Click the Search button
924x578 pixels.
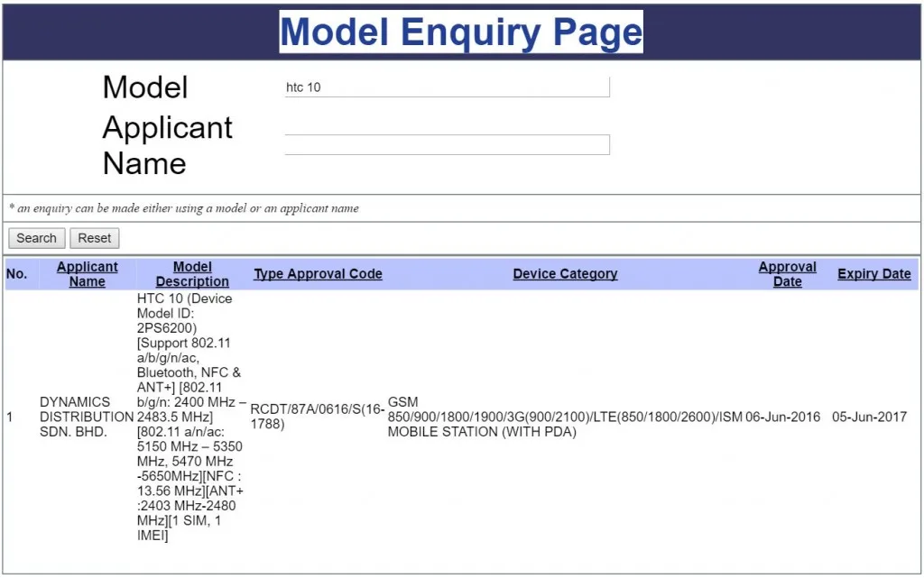(x=36, y=238)
